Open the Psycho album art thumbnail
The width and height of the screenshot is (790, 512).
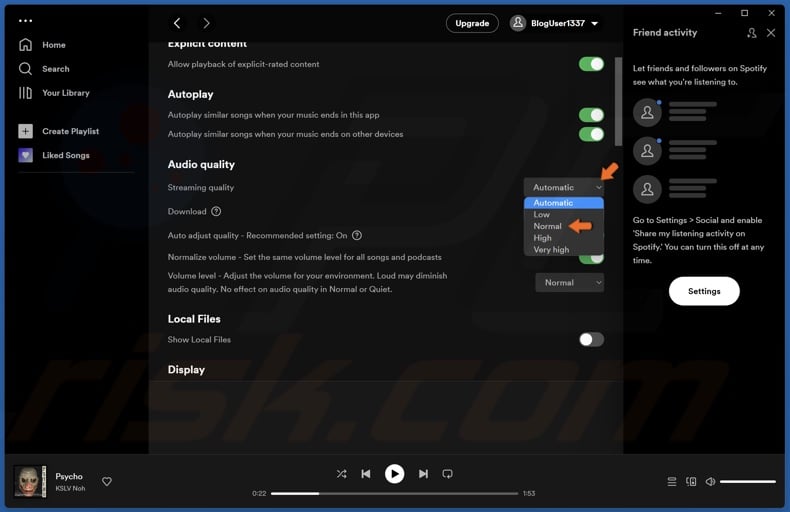point(30,481)
